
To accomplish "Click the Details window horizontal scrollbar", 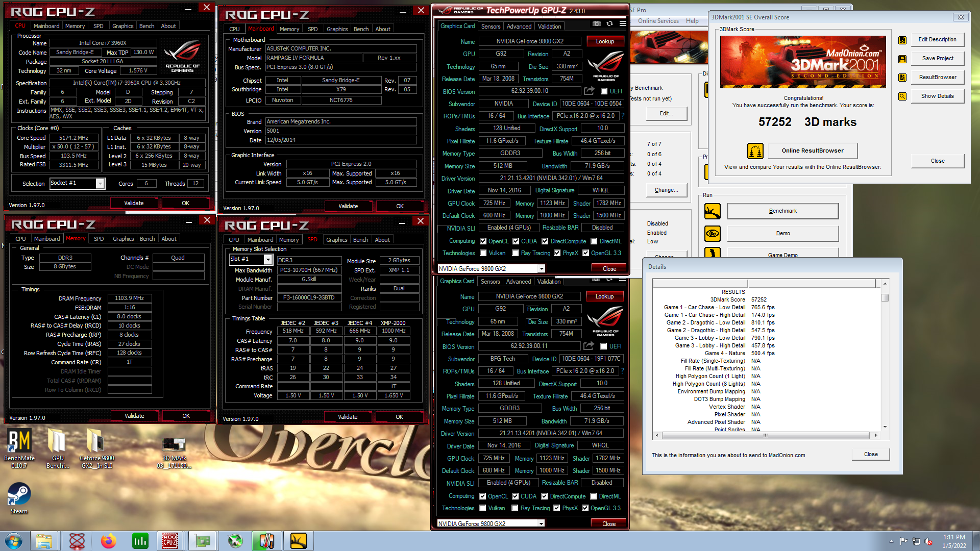I will [766, 436].
